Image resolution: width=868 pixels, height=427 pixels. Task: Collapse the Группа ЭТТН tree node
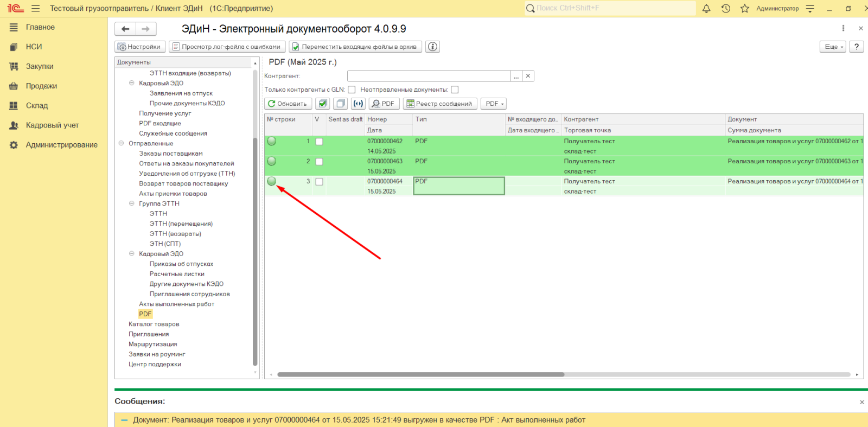pos(132,203)
